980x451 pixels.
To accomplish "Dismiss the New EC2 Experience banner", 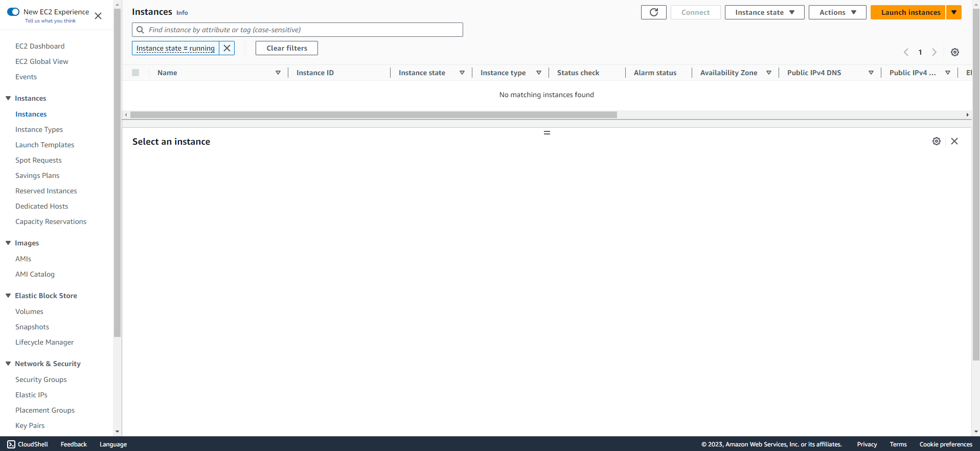I will [98, 16].
